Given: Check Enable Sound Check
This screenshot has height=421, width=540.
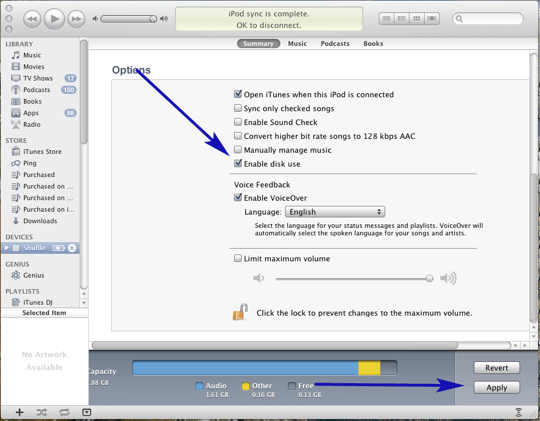Looking at the screenshot, I should [238, 122].
